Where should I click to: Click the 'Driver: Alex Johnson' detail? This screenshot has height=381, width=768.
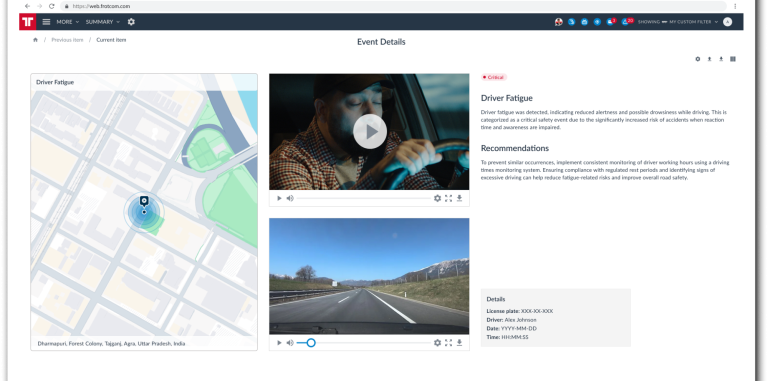point(511,320)
